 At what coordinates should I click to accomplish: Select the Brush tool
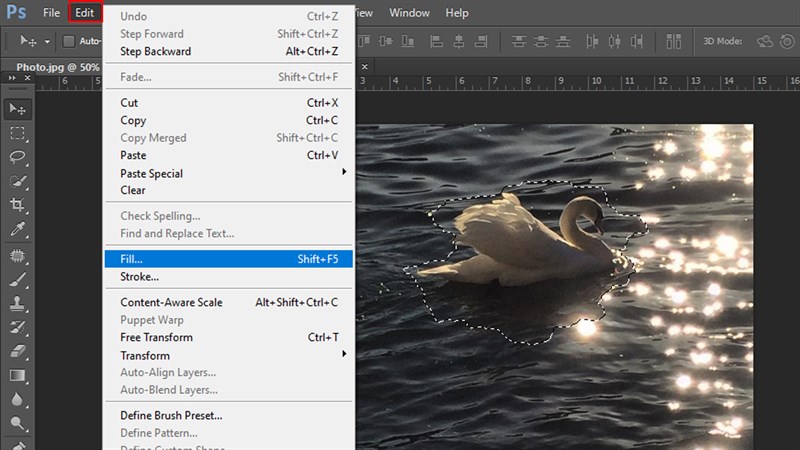tap(17, 280)
